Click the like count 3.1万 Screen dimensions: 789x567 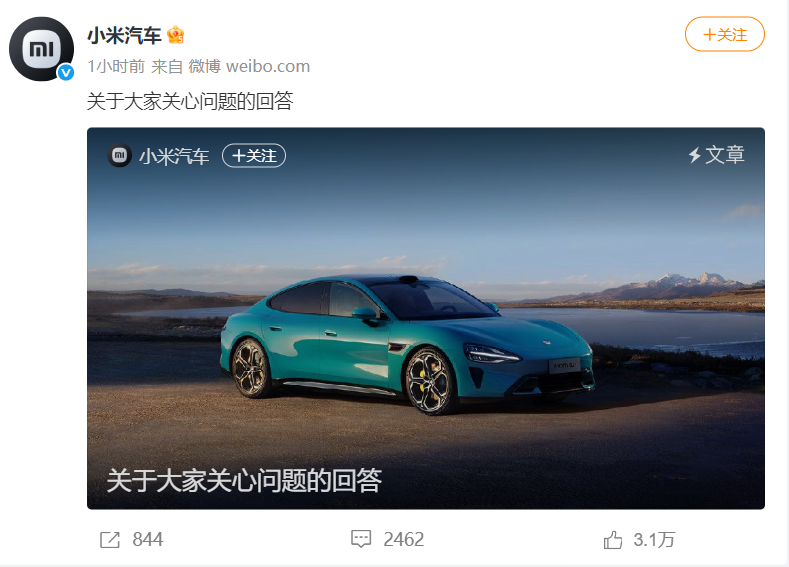[654, 540]
